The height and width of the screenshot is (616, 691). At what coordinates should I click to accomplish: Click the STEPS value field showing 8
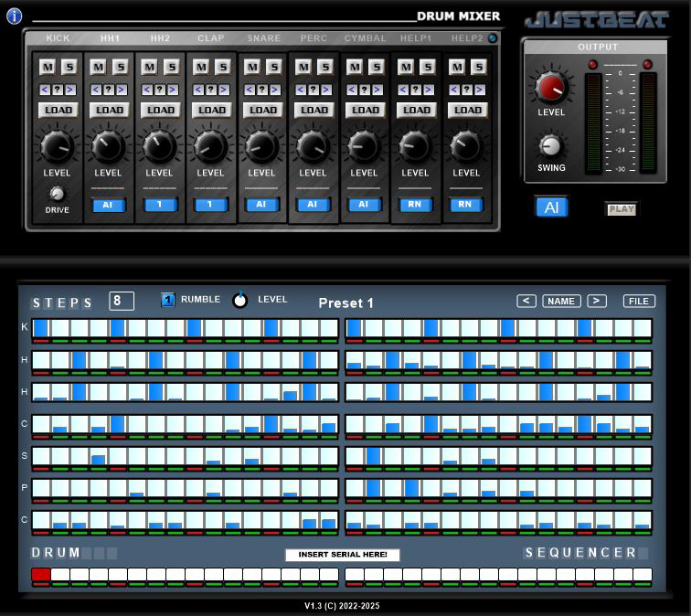pos(122,301)
